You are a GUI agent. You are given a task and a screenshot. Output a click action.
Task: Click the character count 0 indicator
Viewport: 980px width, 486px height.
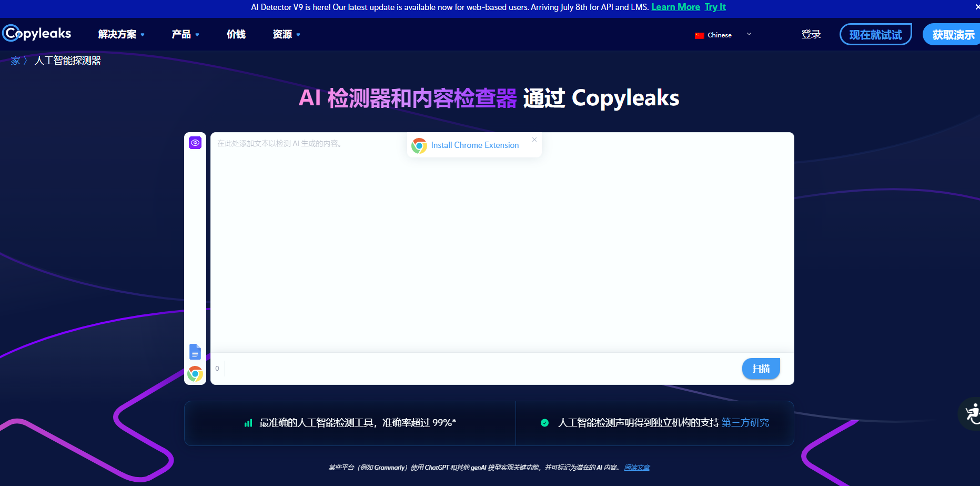point(217,369)
